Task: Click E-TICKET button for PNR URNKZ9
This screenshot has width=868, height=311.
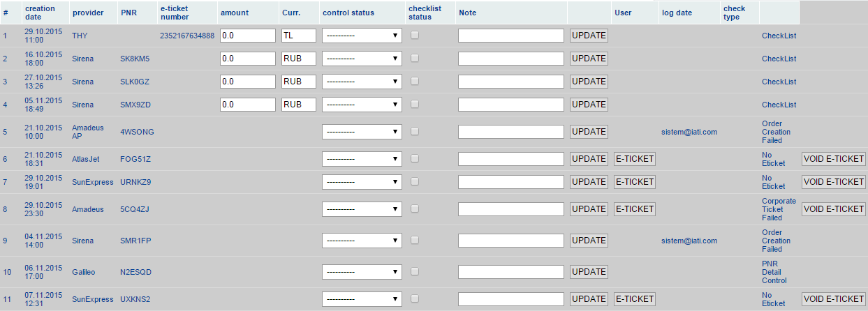Action: 634,182
